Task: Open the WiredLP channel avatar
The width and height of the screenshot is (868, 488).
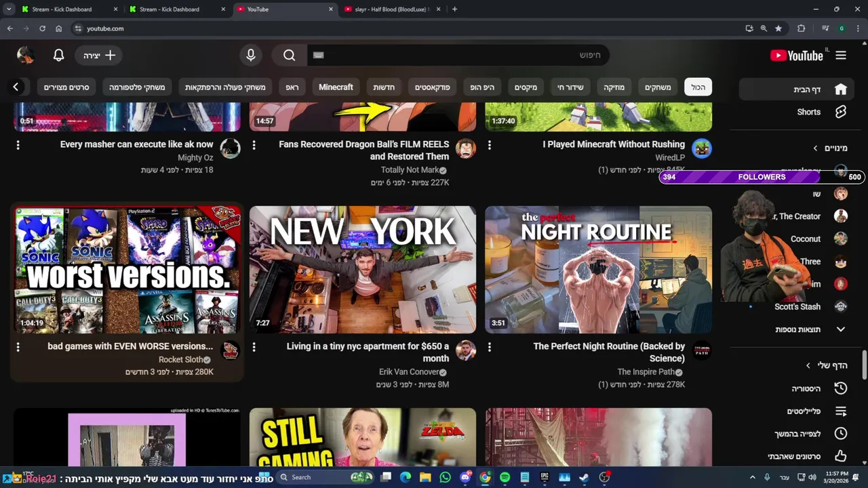Action: (x=702, y=148)
